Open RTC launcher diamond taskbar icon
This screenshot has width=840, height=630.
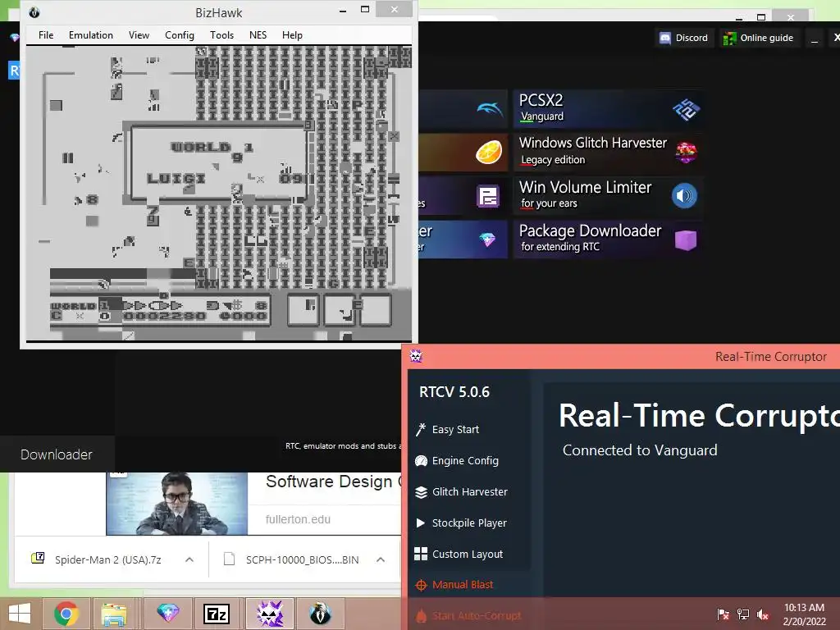[167, 614]
